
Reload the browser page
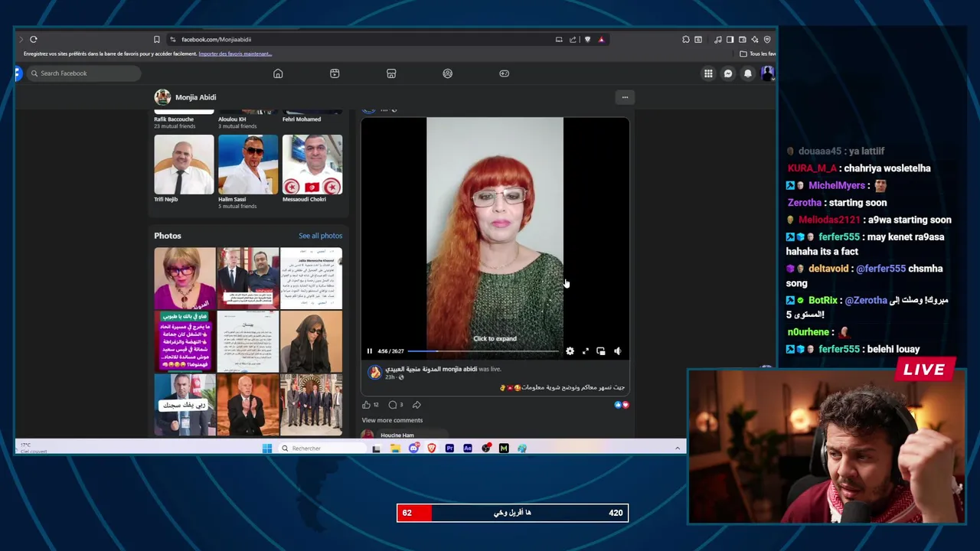click(x=34, y=39)
